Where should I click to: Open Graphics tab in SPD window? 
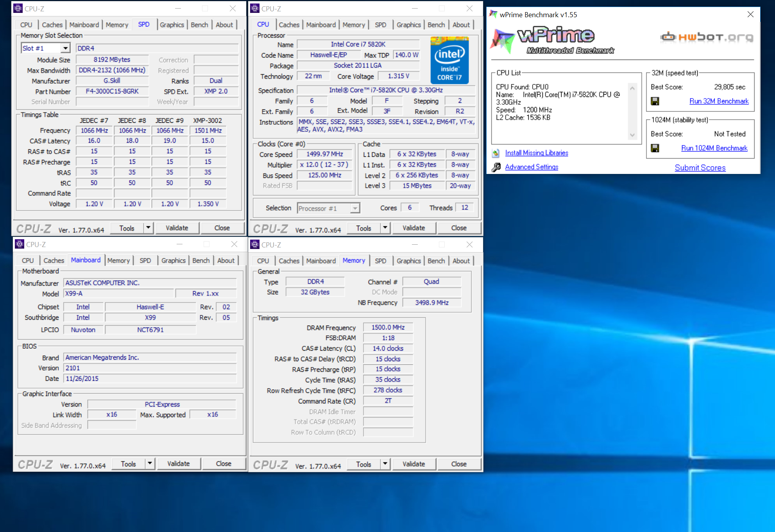172,25
